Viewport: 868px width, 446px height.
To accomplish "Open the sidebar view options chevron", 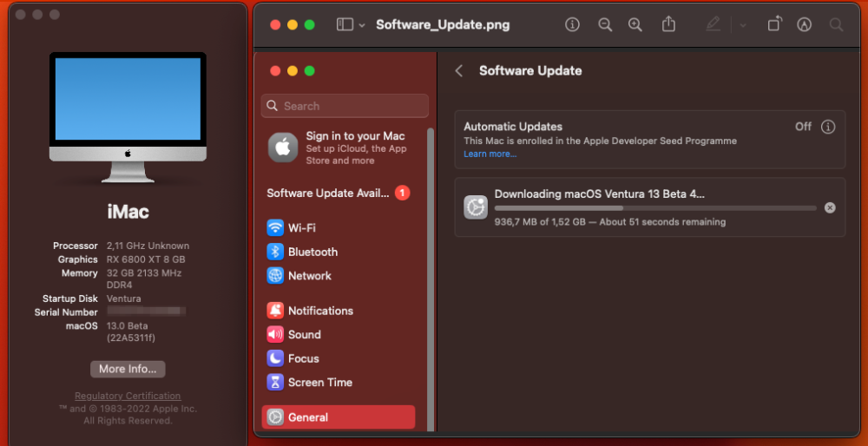I will (x=362, y=25).
